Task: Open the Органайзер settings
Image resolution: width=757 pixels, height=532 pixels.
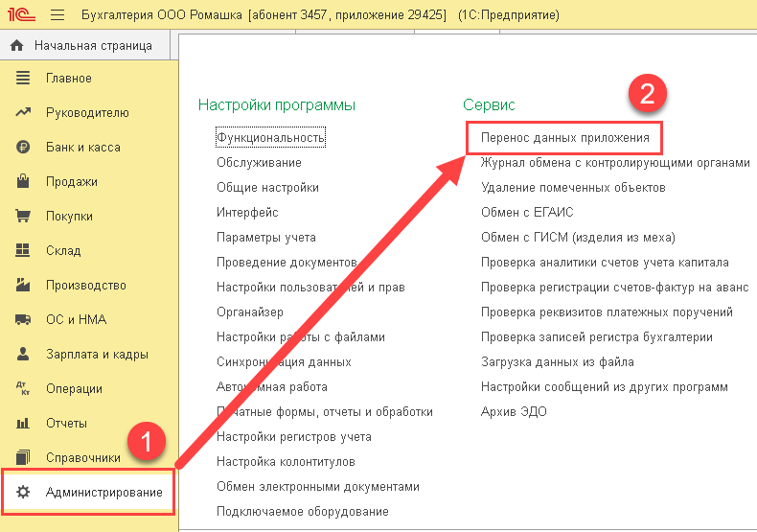Action: coord(249,312)
